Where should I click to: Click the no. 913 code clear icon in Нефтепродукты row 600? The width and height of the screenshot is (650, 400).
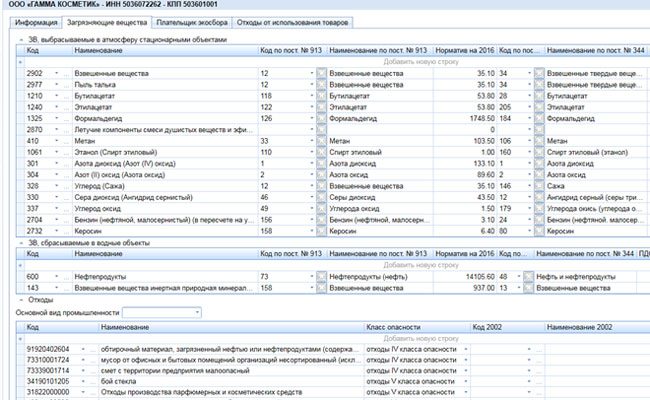pos(321,276)
